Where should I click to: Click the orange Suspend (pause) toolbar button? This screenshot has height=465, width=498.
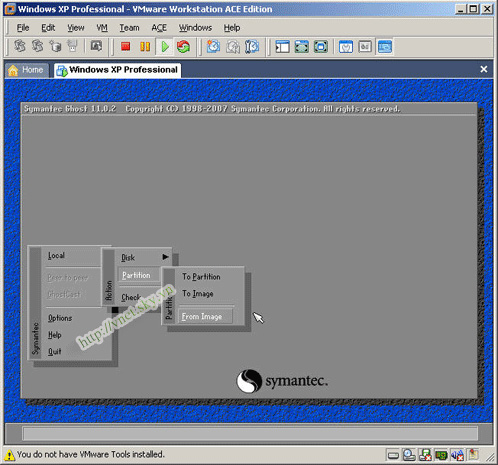coord(145,46)
